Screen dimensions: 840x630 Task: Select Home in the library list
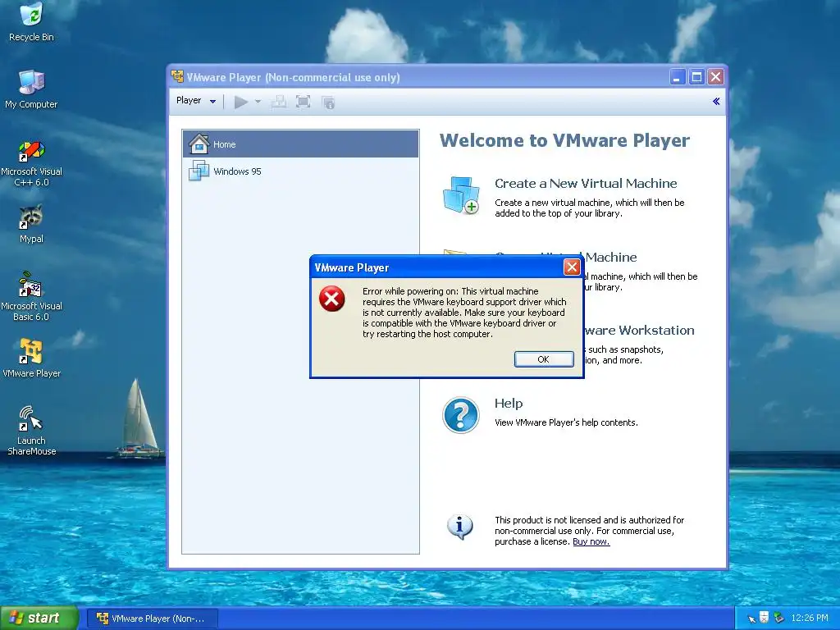click(x=300, y=144)
